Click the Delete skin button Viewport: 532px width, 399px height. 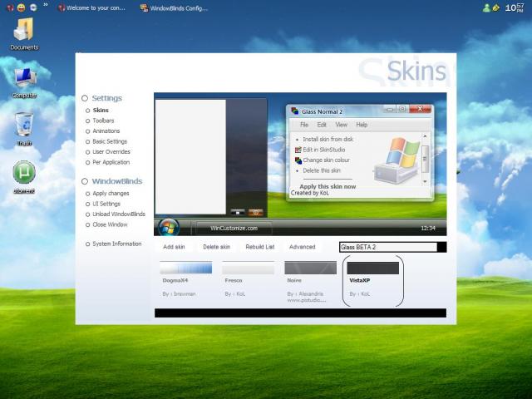point(216,247)
